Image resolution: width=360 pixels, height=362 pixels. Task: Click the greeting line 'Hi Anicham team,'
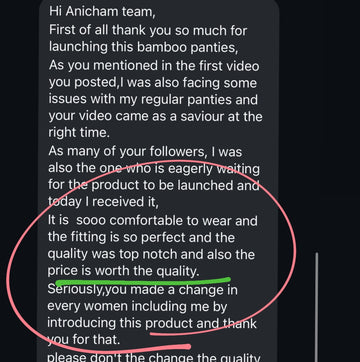(x=102, y=12)
